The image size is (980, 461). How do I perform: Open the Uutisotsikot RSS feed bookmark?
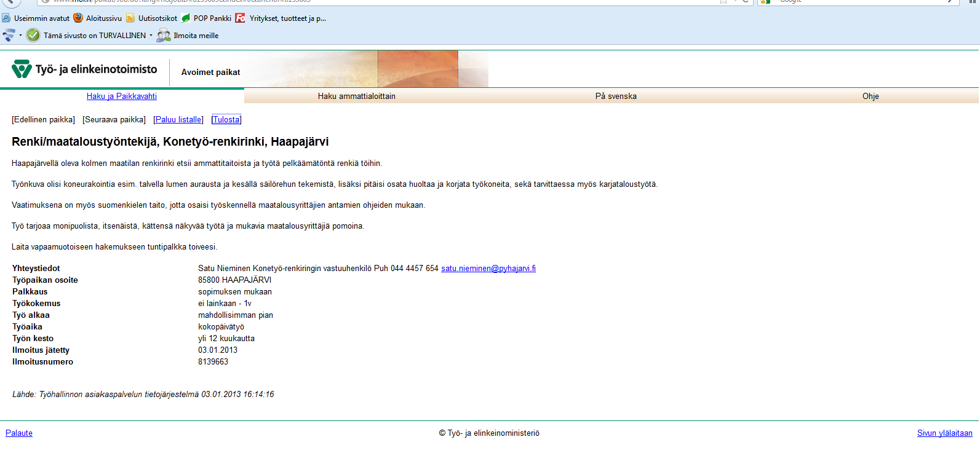151,18
